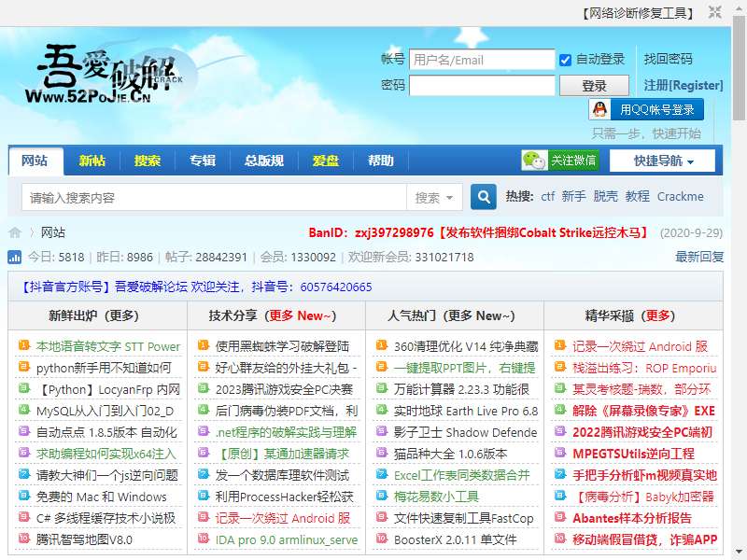Focus the 用户名/Email account field
This screenshot has width=747, height=560.
coord(482,60)
